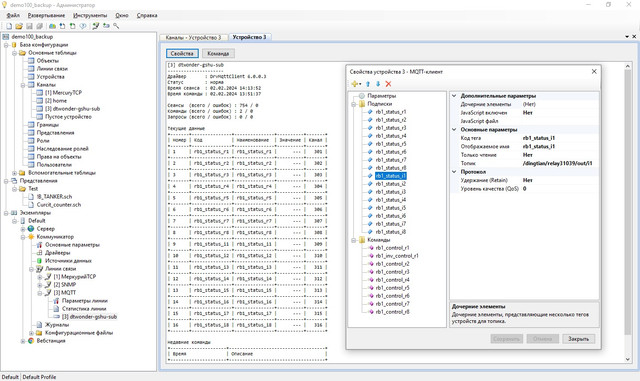Click the New project toolbar icon
Screen dimensions: 640x381
[9, 26]
